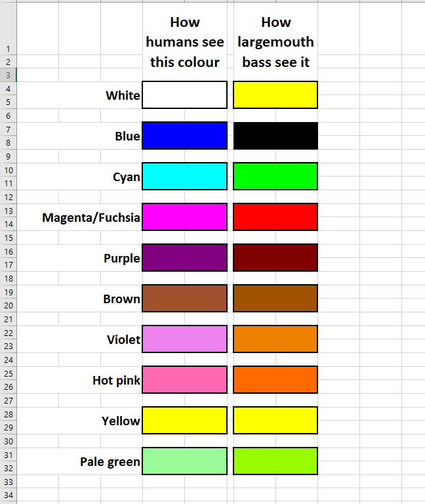The height and width of the screenshot is (504, 425).
Task: Click the row 34 header number
Action: tap(8, 494)
